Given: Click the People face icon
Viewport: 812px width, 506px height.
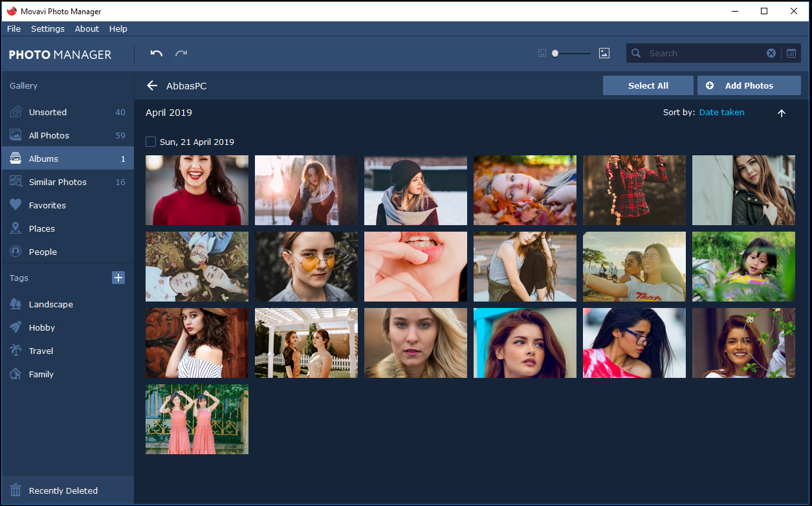Looking at the screenshot, I should coord(16,252).
